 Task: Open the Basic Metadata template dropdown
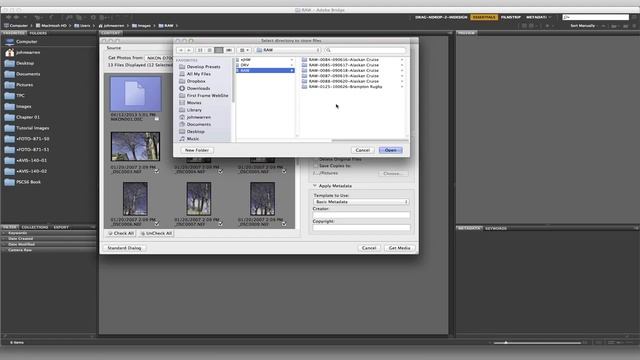click(x=361, y=202)
